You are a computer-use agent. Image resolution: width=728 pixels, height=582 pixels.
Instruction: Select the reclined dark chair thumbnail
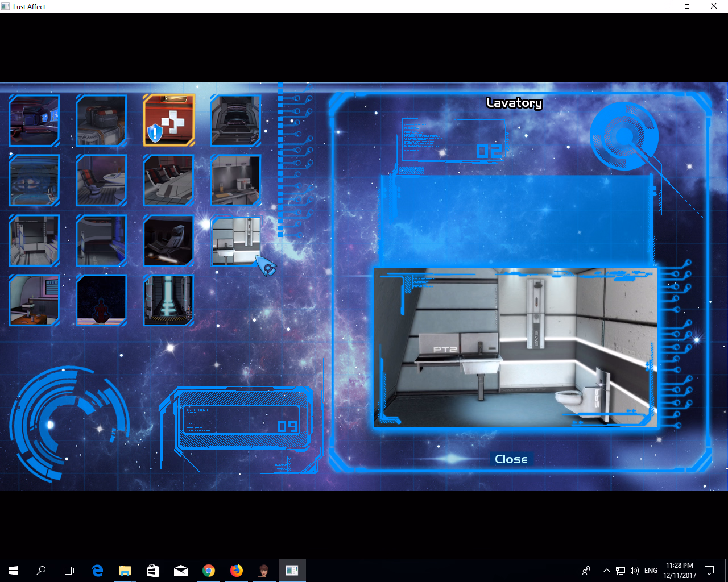point(168,241)
